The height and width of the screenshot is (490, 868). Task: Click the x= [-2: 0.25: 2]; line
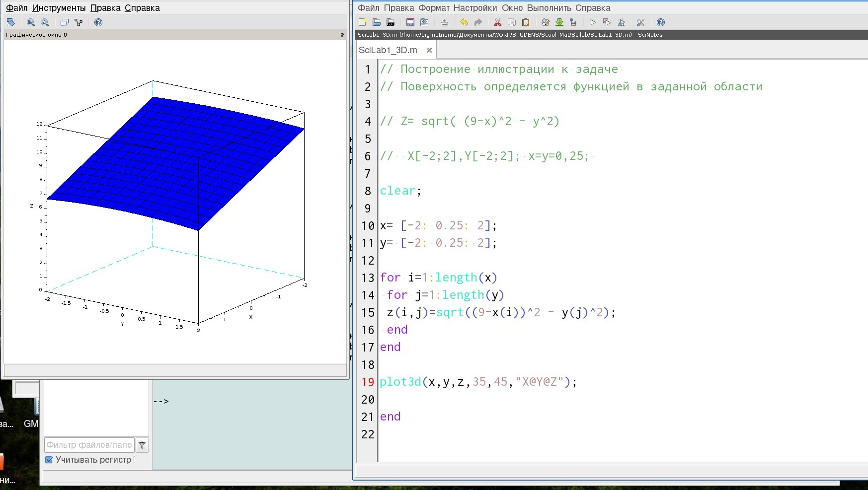coord(438,225)
